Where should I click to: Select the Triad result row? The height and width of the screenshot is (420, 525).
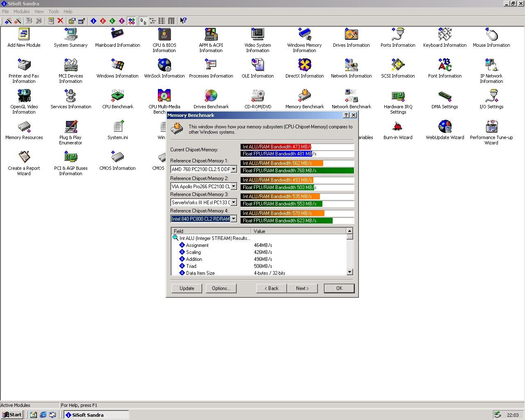259,266
